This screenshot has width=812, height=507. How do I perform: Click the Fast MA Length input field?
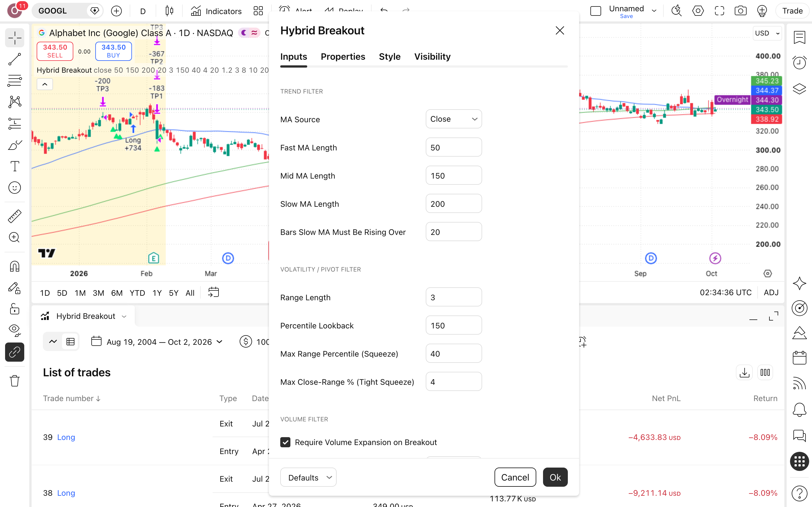click(x=454, y=147)
